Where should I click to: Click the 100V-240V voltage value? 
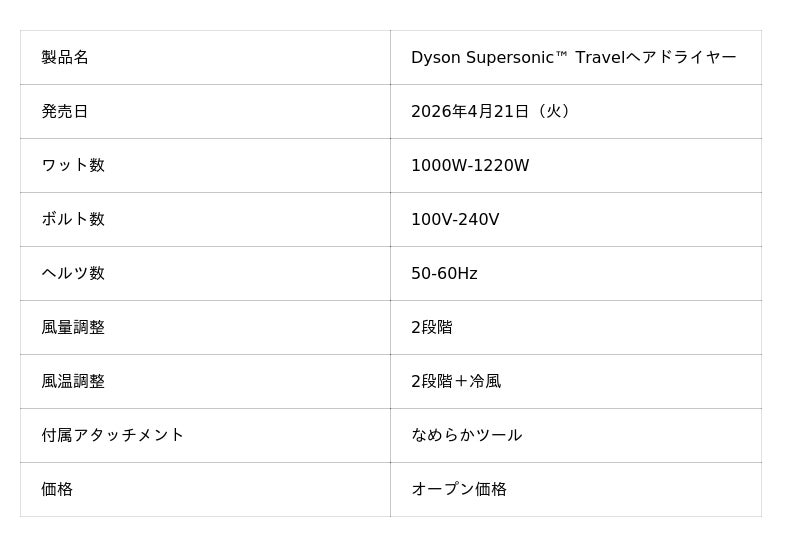click(455, 220)
